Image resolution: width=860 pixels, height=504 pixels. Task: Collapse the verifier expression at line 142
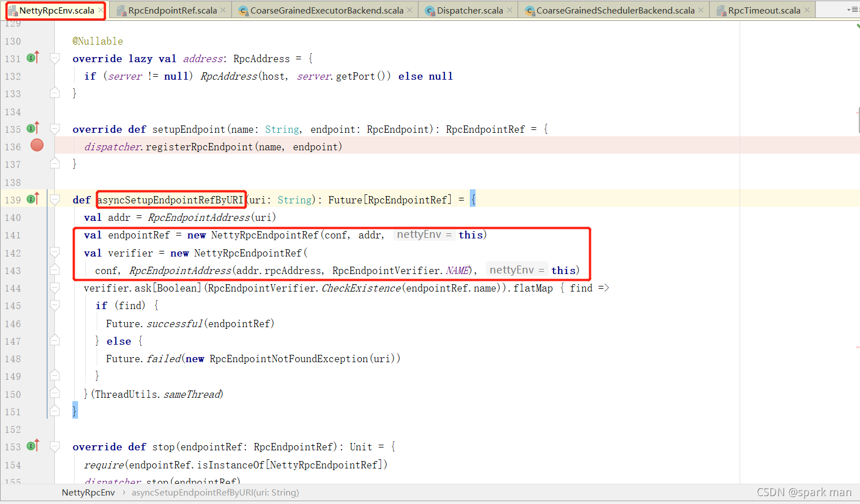tap(55, 252)
